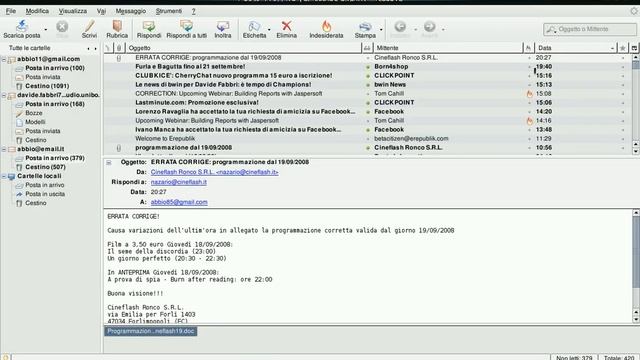The height and width of the screenshot is (360, 640).
Task: Click the message list vertical scrollbar
Action: click(635, 104)
